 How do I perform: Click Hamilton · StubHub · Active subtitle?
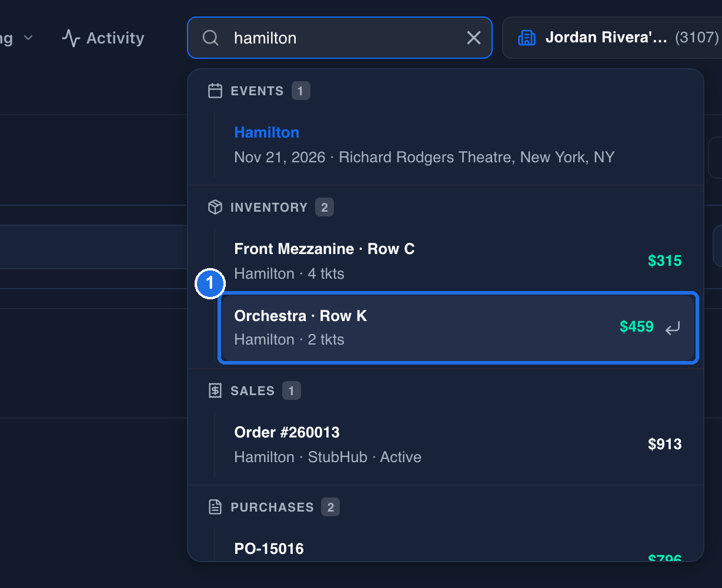coord(327,457)
